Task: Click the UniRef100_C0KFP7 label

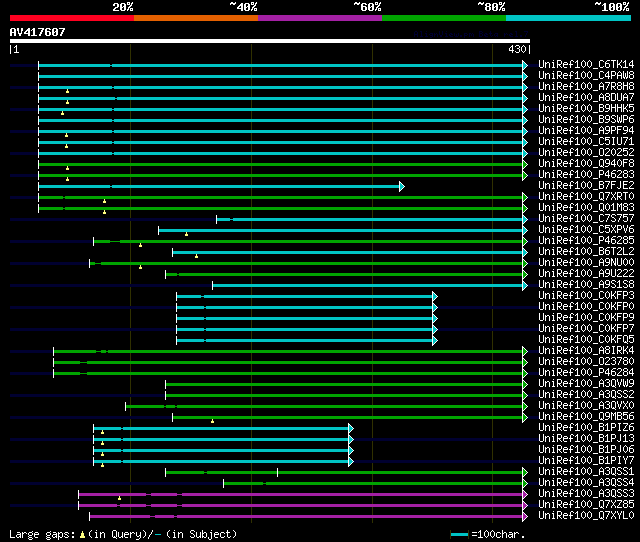Action: pyautogui.click(x=586, y=329)
